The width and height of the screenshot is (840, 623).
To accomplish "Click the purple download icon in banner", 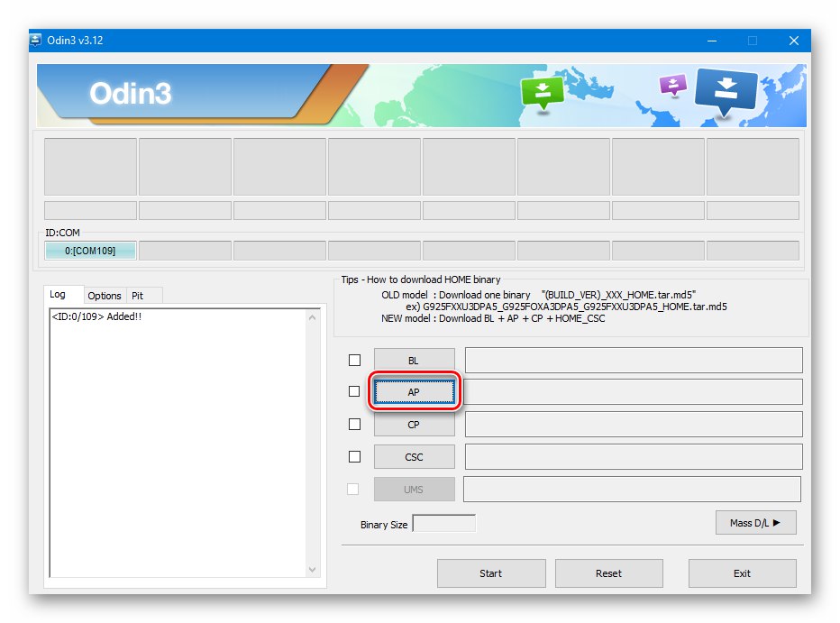I will click(x=673, y=85).
